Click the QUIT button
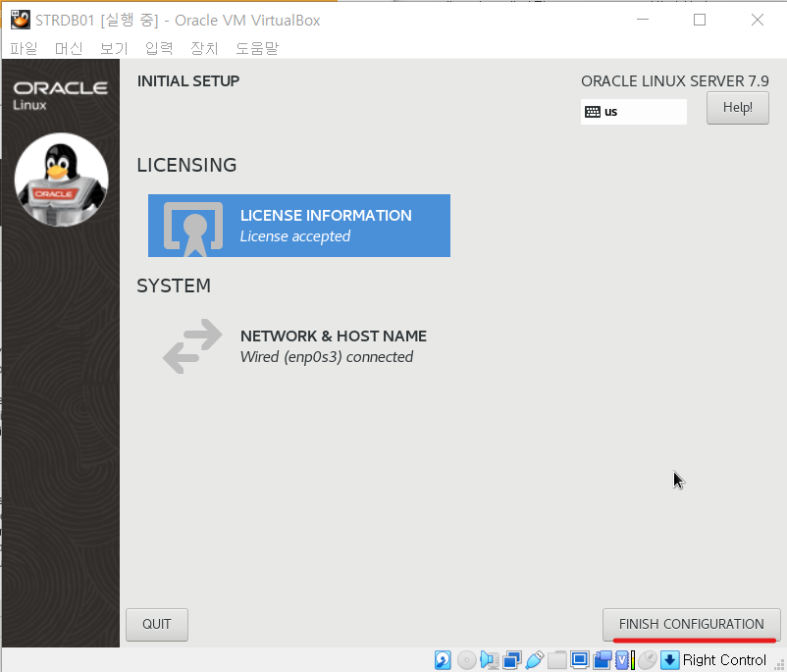 [157, 624]
